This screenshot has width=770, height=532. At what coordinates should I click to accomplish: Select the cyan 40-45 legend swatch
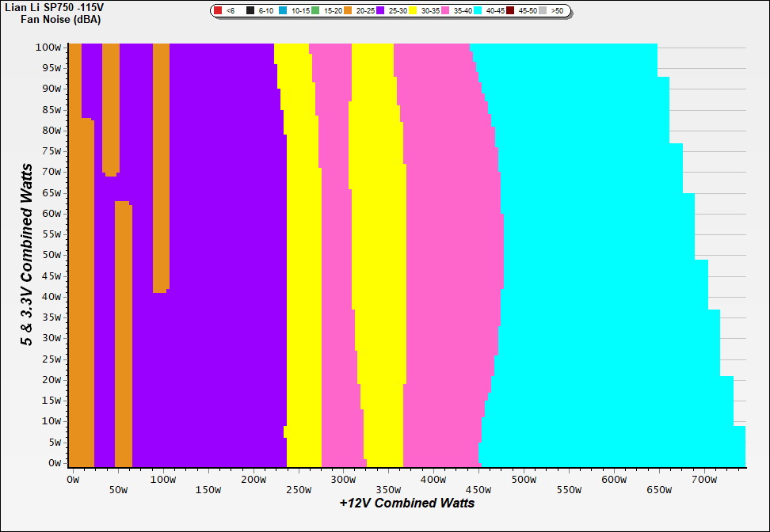[478, 11]
